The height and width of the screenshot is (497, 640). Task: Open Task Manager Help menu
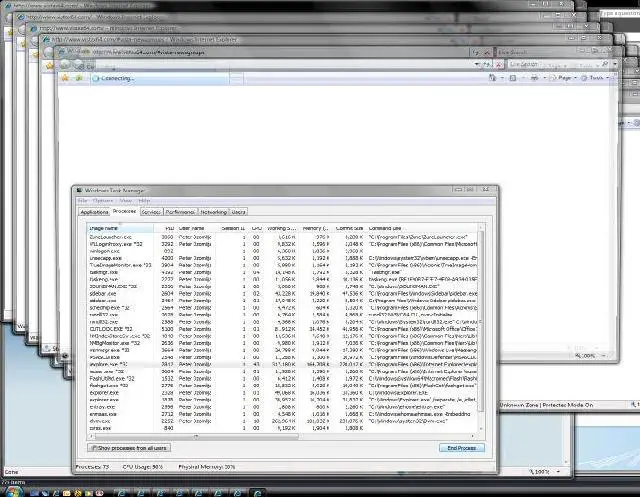tap(144, 200)
